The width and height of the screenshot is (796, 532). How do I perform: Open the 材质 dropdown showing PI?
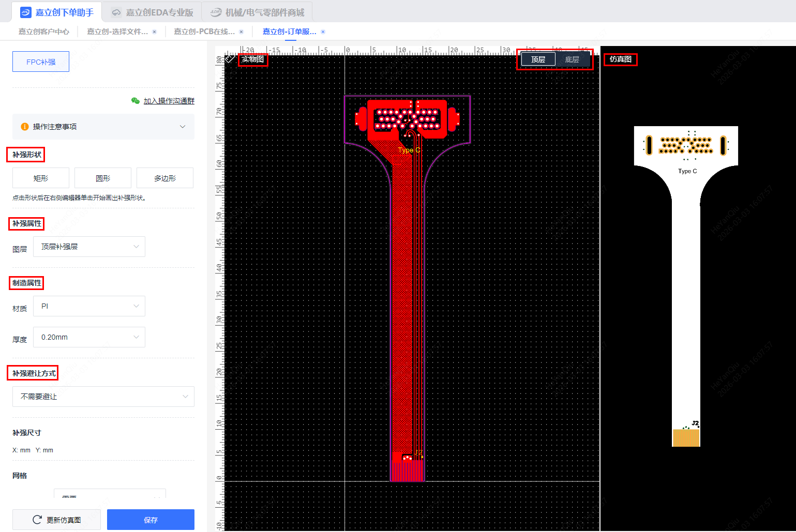pos(89,306)
